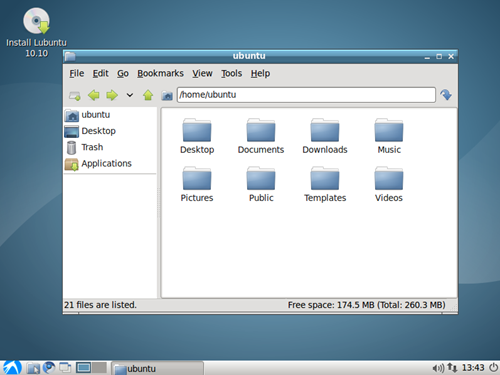Go forward with the right green arrow

pos(112,95)
